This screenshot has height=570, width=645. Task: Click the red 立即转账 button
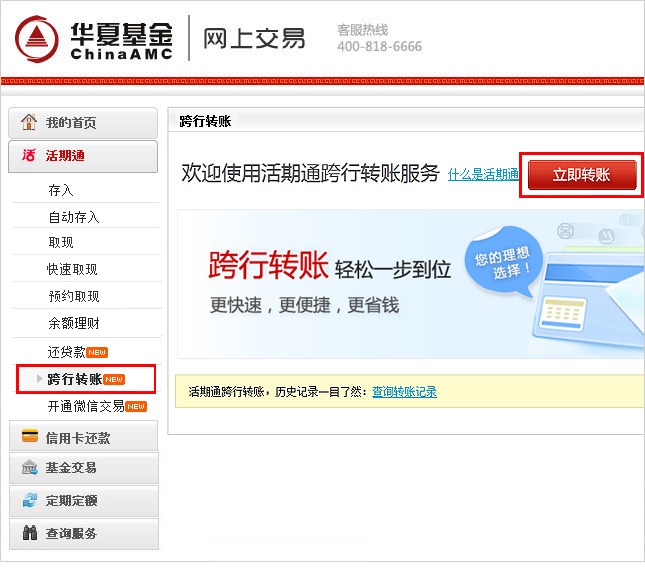click(x=582, y=175)
